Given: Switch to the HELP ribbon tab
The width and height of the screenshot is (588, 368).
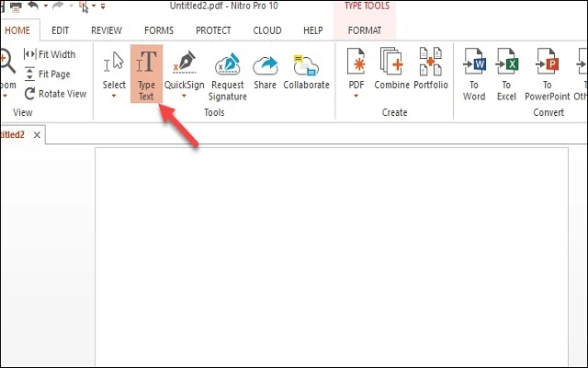Looking at the screenshot, I should click(x=312, y=30).
